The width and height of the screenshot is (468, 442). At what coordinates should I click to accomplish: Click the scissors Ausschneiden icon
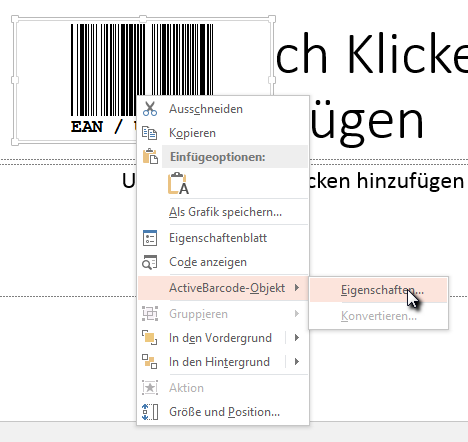(x=150, y=109)
